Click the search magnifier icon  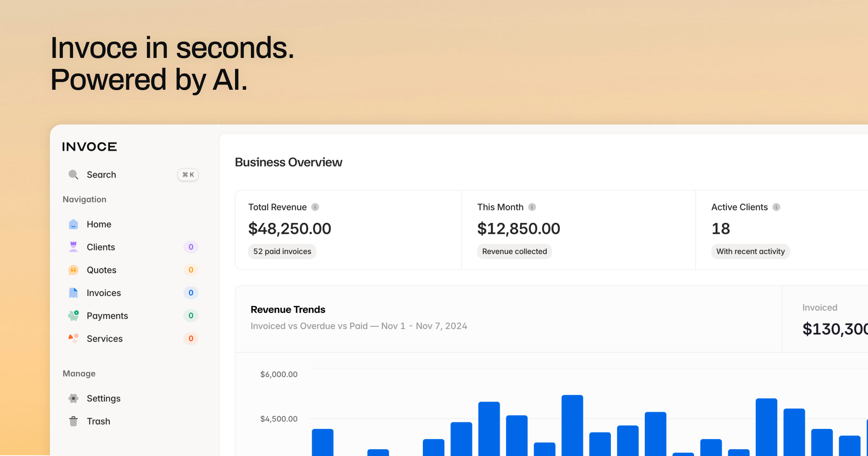pos(73,174)
